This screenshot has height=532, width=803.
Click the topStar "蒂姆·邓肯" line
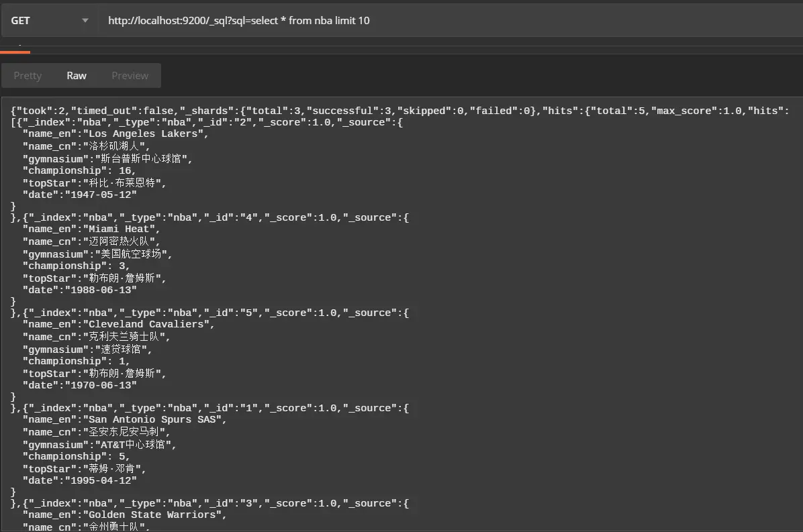(84, 468)
